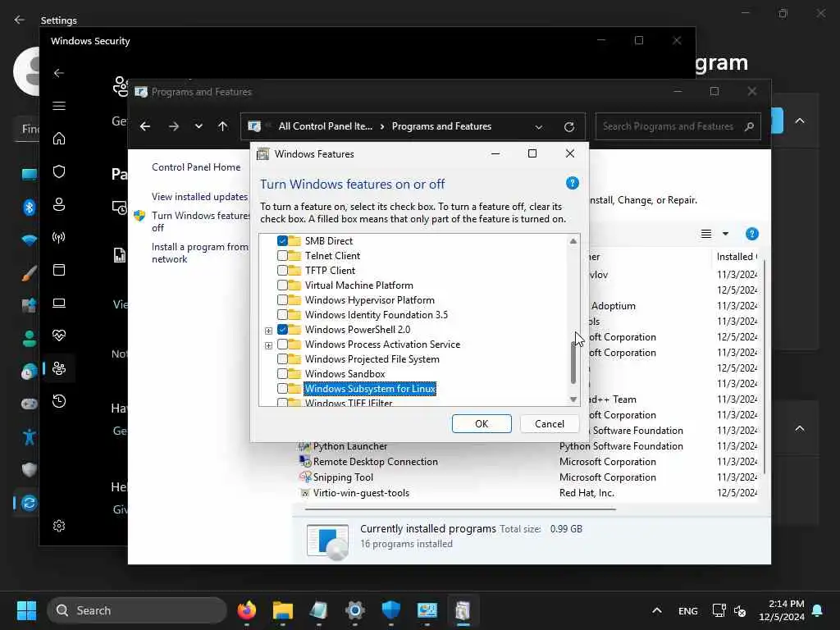840x630 pixels.
Task: Open Account protection icon in Windows Security
Action: point(59,204)
